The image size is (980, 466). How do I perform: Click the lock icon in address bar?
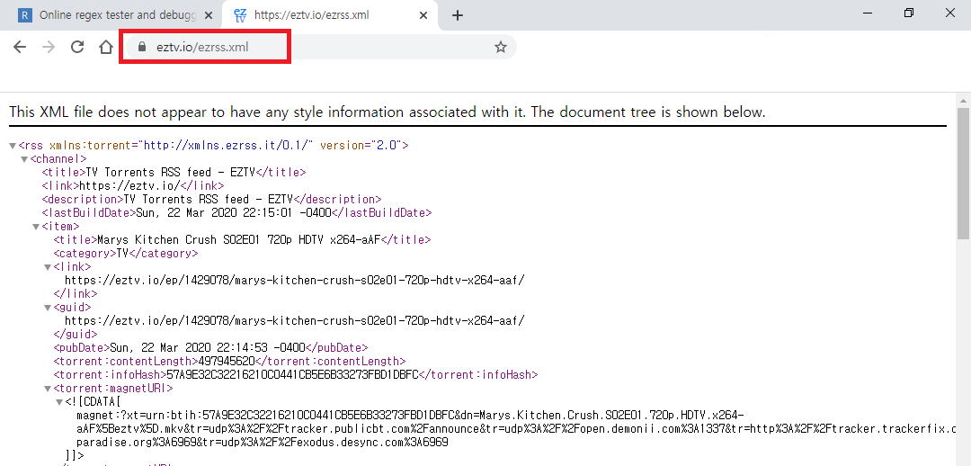click(141, 47)
